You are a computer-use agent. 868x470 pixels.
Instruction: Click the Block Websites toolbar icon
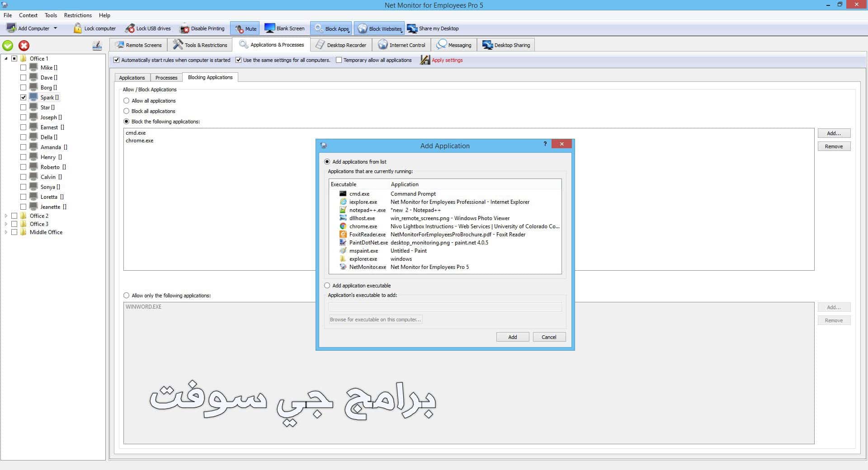(x=362, y=28)
